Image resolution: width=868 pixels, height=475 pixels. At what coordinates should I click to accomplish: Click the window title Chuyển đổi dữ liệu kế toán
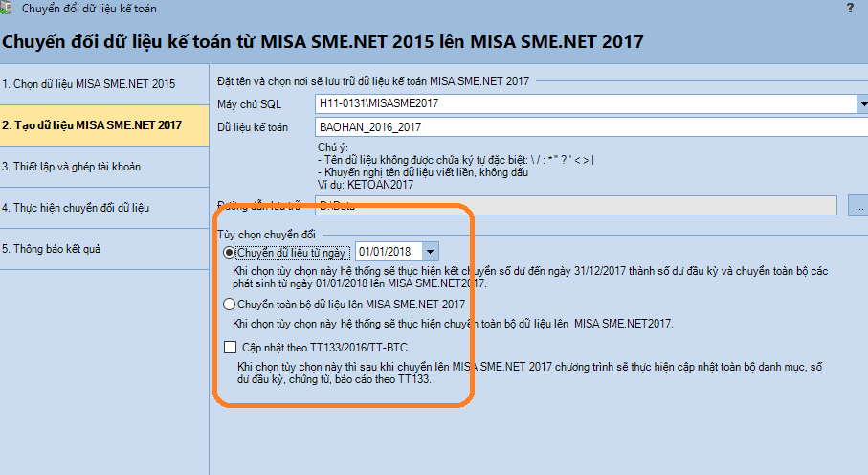[89, 9]
